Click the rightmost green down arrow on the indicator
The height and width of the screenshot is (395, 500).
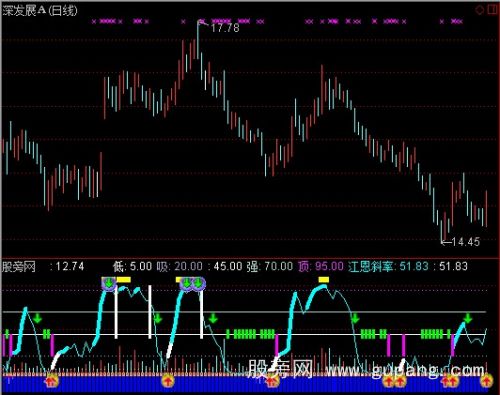click(468, 318)
